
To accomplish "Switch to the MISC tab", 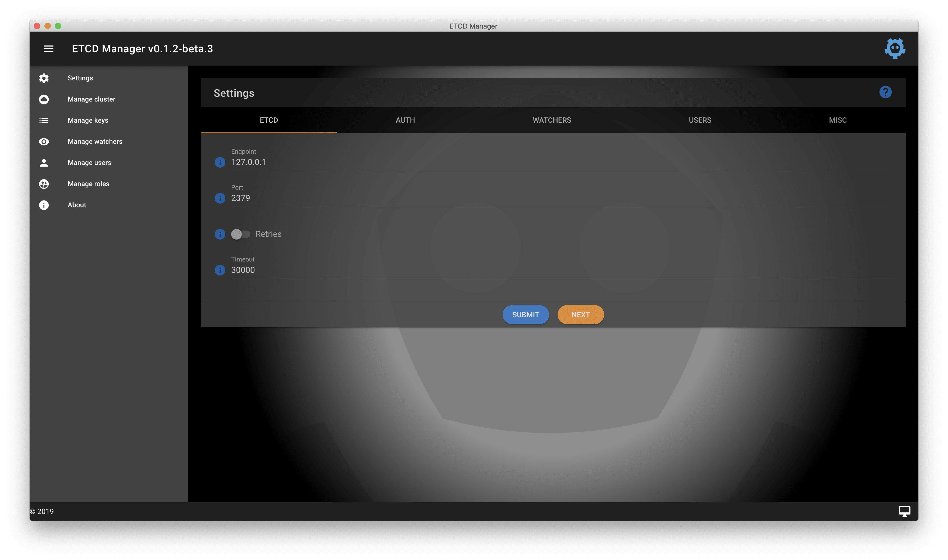I will click(x=837, y=120).
